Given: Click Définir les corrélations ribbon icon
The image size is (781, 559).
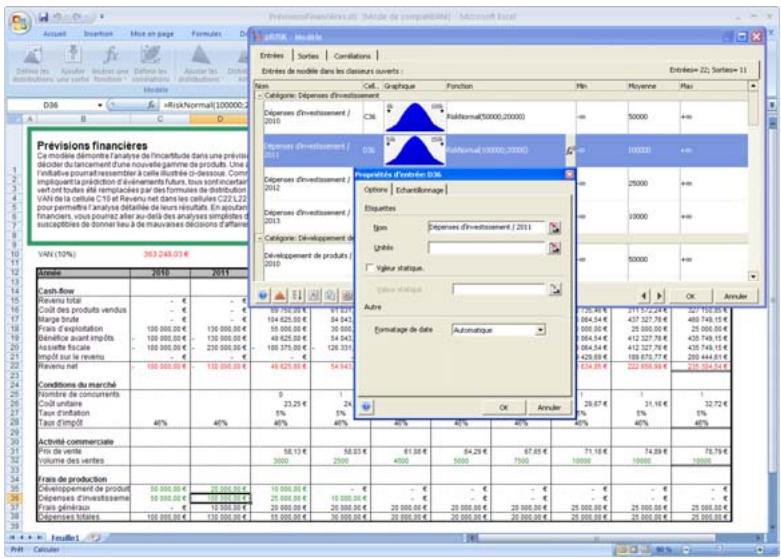Looking at the screenshot, I should pos(150,60).
